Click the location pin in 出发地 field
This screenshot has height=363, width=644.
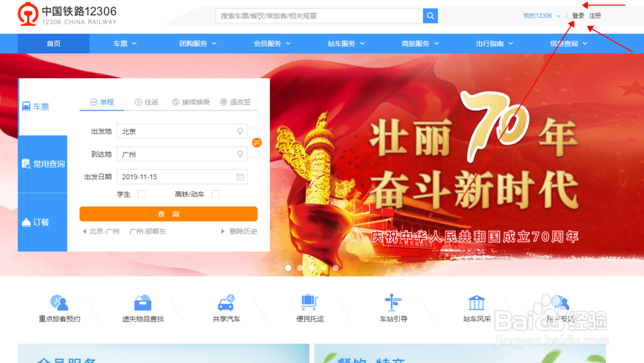pos(240,131)
